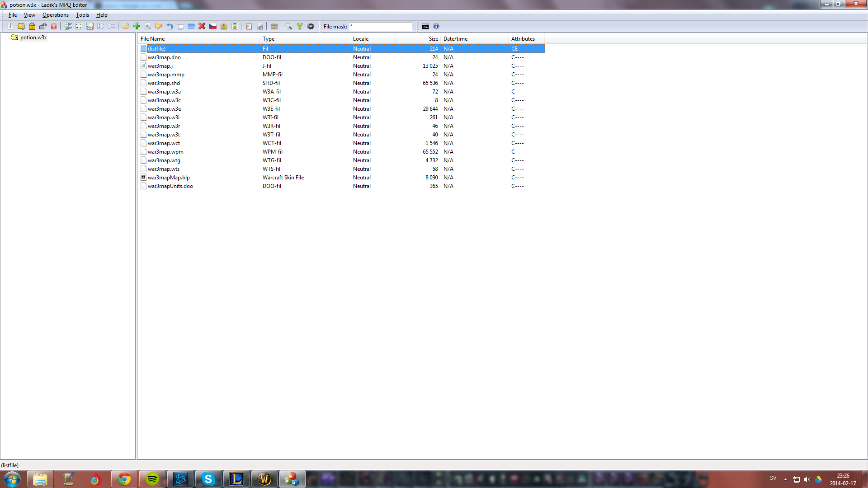Sort by File Name column header
This screenshot has width=868, height=488.
tap(199, 39)
